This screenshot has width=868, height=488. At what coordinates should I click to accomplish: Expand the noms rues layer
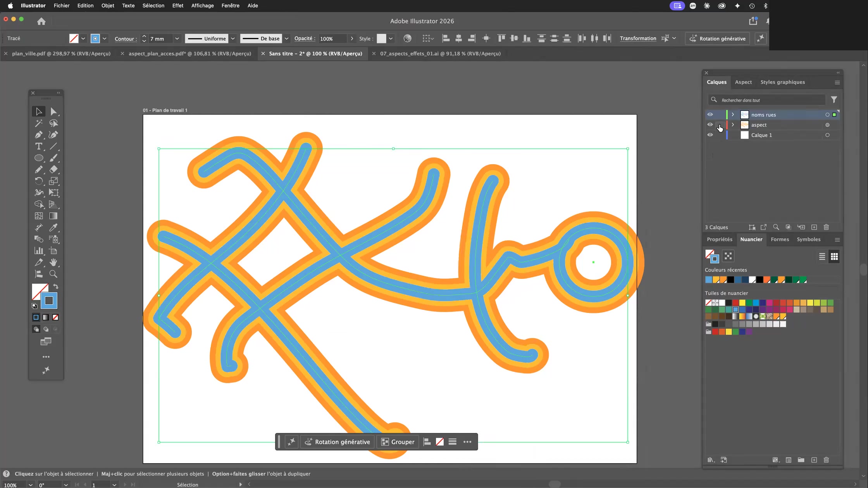pyautogui.click(x=733, y=115)
